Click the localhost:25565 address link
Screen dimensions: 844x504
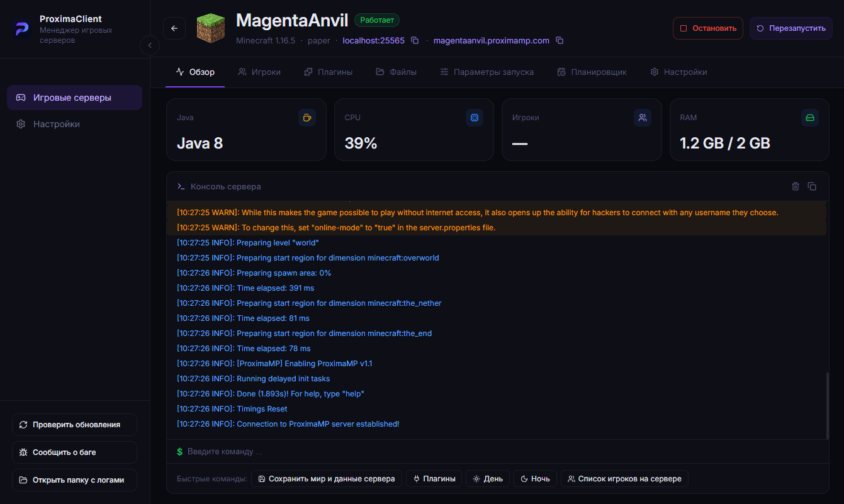373,41
